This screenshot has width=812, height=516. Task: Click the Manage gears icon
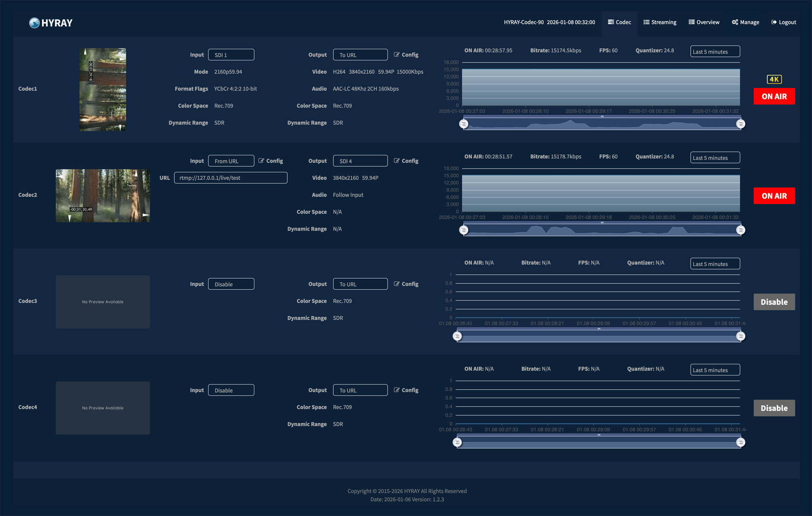tap(735, 22)
